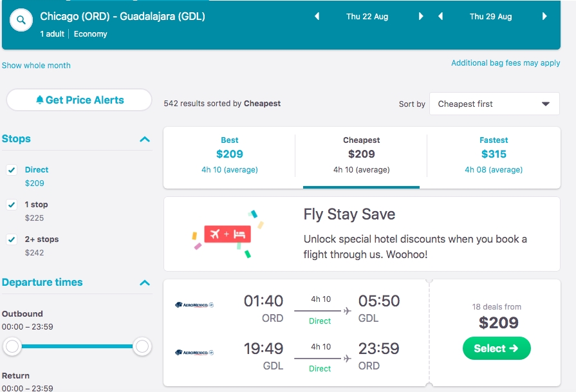The height and width of the screenshot is (392, 576).
Task: Open the Cheapest first sort dropdown
Action: pos(494,104)
